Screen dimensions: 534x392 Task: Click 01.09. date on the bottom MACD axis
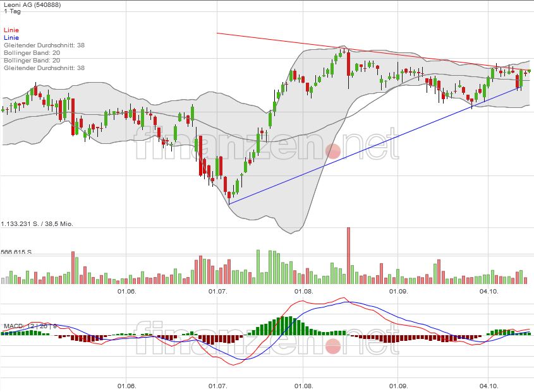(397, 384)
